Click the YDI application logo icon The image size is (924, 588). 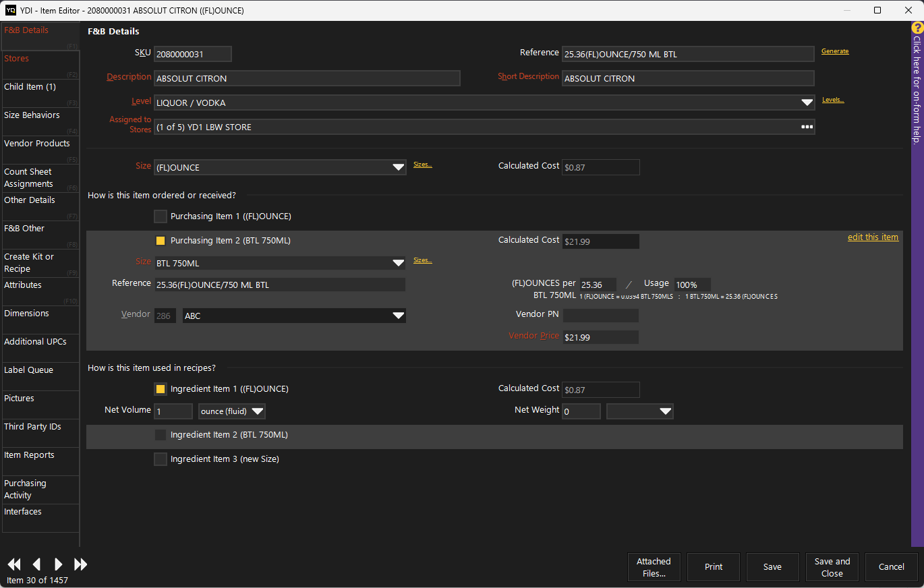coord(10,10)
